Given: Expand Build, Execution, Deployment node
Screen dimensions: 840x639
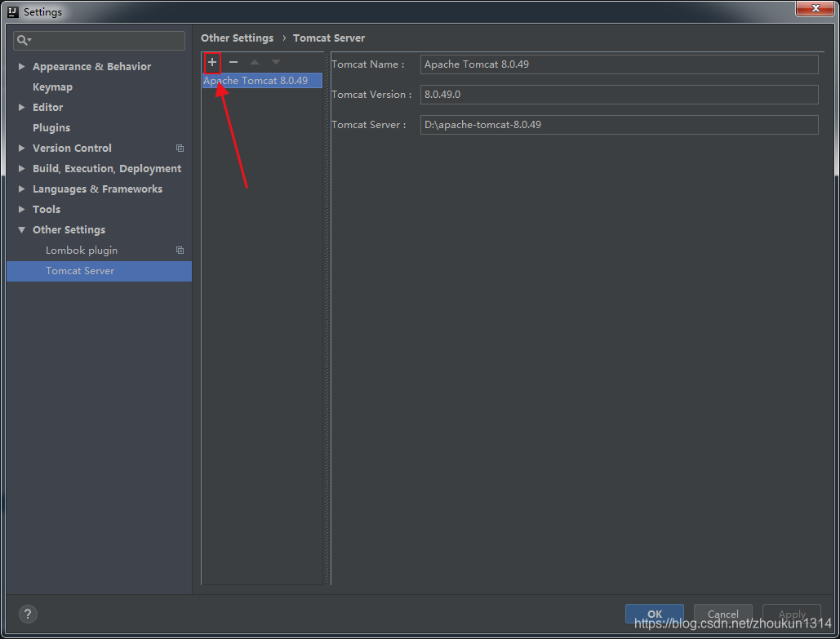Looking at the screenshot, I should coord(21,168).
